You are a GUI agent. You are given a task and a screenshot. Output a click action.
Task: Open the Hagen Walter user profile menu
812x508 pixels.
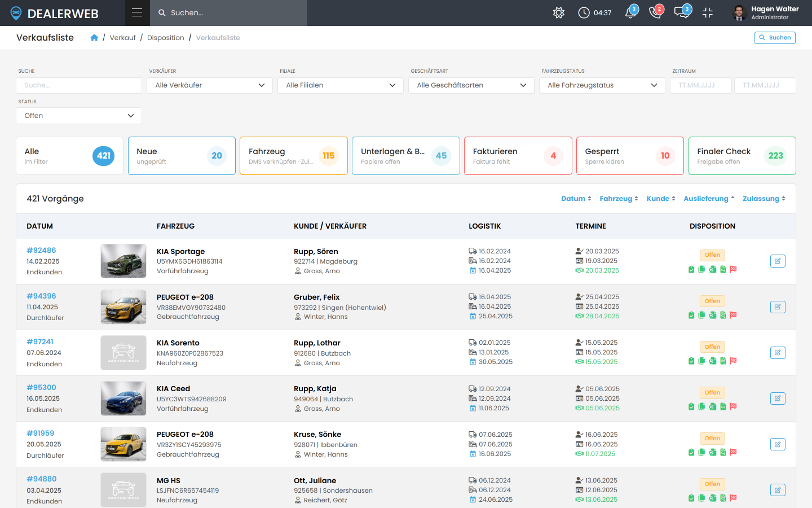click(x=766, y=12)
